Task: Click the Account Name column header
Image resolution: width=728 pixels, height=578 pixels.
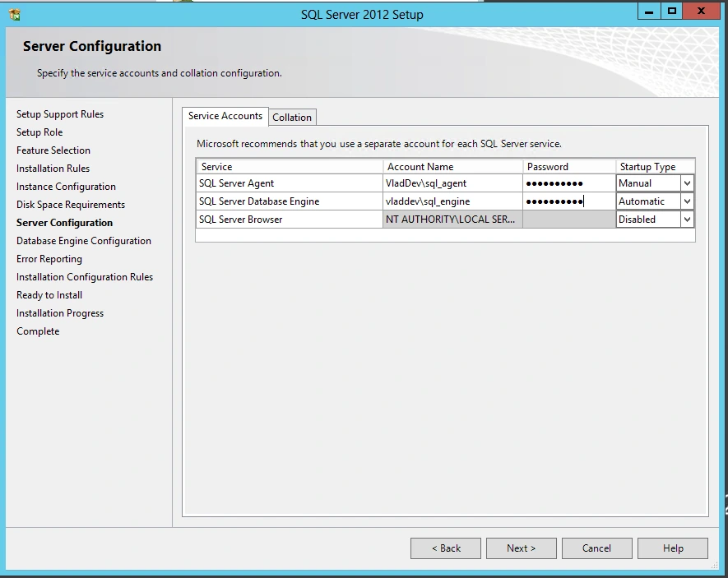Action: [x=452, y=167]
